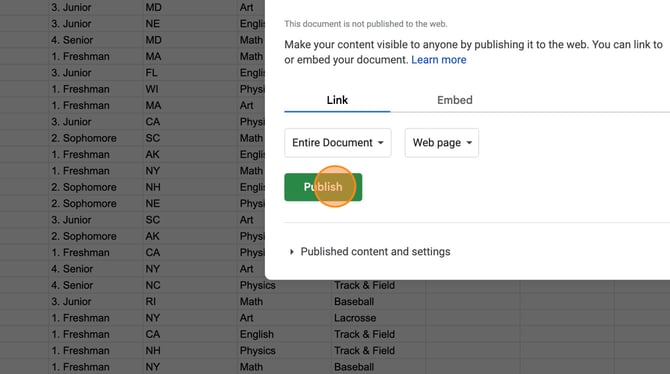The height and width of the screenshot is (374, 670).
Task: Click the Art cell beside Lacrosse
Action: [x=284, y=318]
